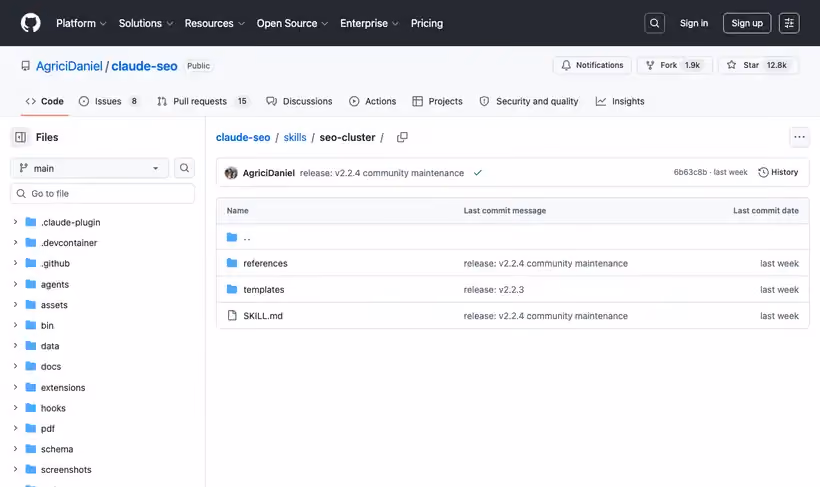Open the templates folder name link
Screen dimensions: 820x487
(x=264, y=289)
